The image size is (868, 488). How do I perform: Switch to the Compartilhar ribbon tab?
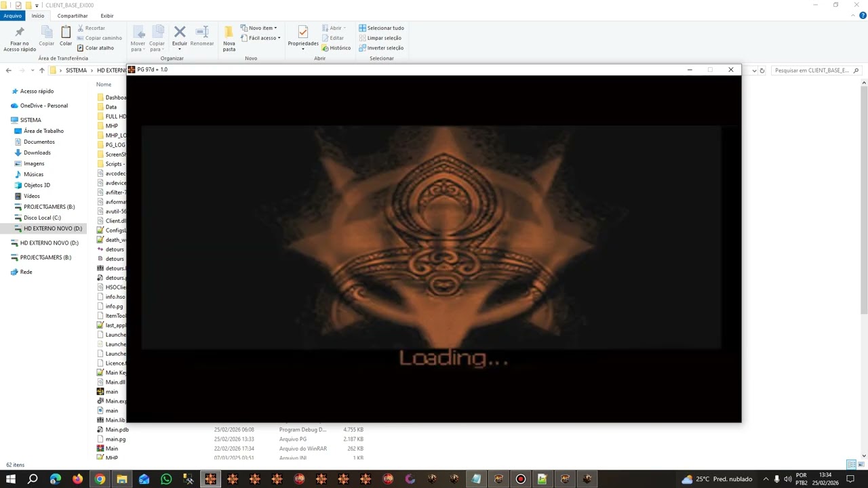(73, 16)
